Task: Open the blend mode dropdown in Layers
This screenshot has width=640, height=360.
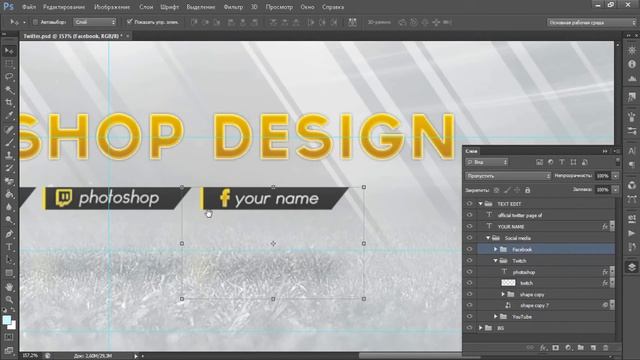Action: (x=508, y=176)
